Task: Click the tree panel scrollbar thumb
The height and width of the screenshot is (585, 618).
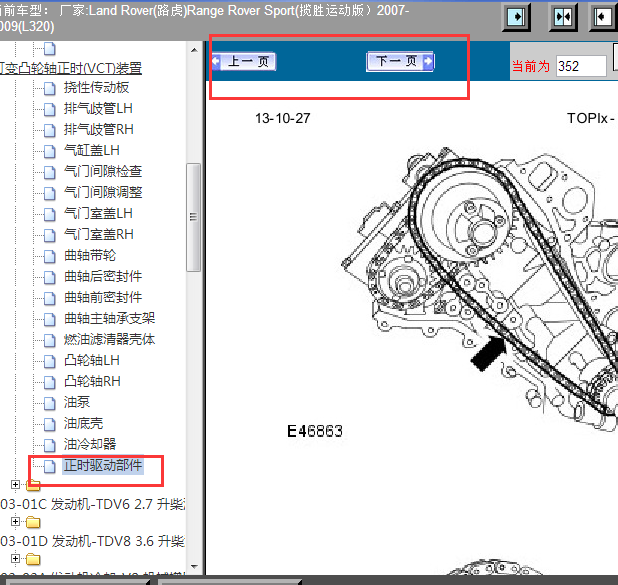Action: pos(194,217)
